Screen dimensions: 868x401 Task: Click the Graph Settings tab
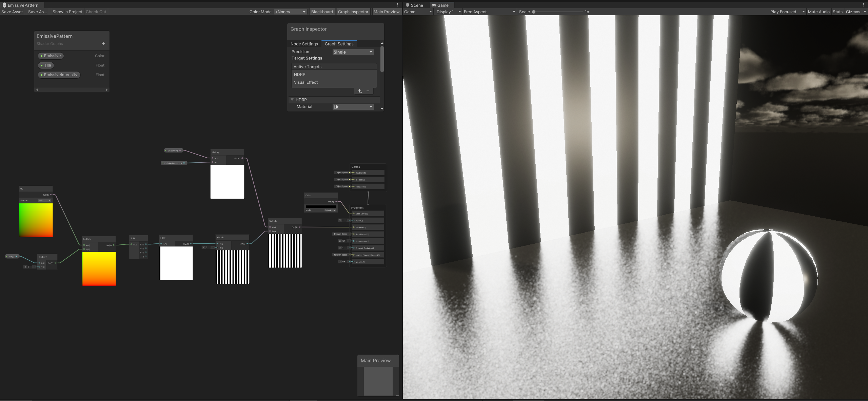(339, 44)
